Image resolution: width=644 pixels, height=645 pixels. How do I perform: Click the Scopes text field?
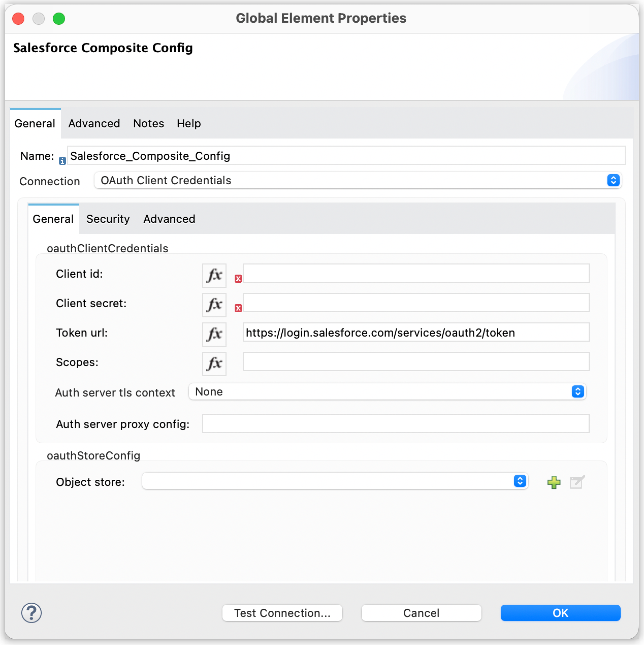416,362
